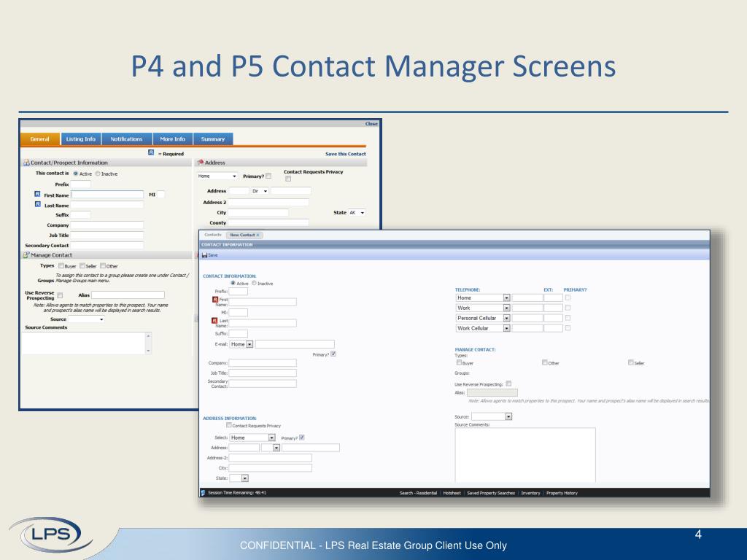747x560 pixels.
Task: Open the Work Cellular telephone type dropdown
Action: point(483,329)
